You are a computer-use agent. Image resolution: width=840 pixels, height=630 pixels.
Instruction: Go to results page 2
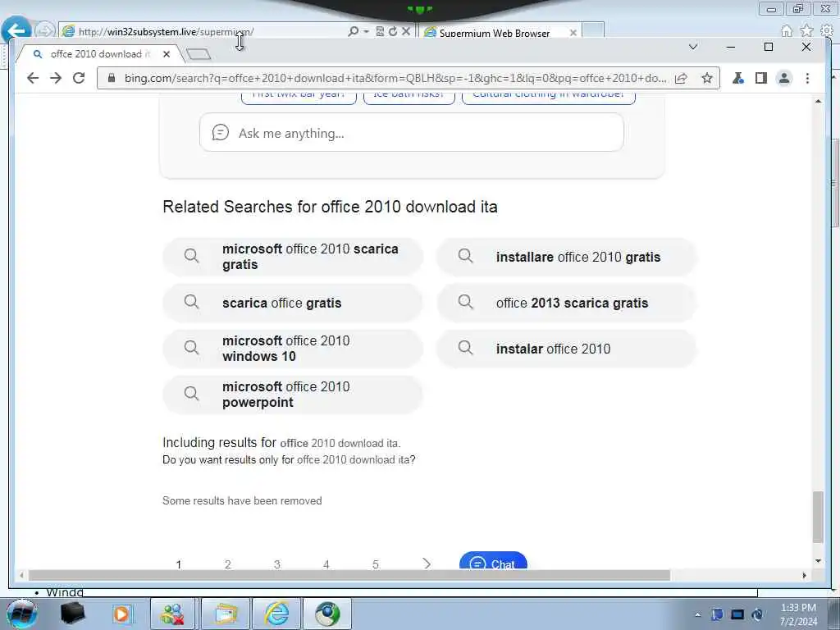click(228, 564)
